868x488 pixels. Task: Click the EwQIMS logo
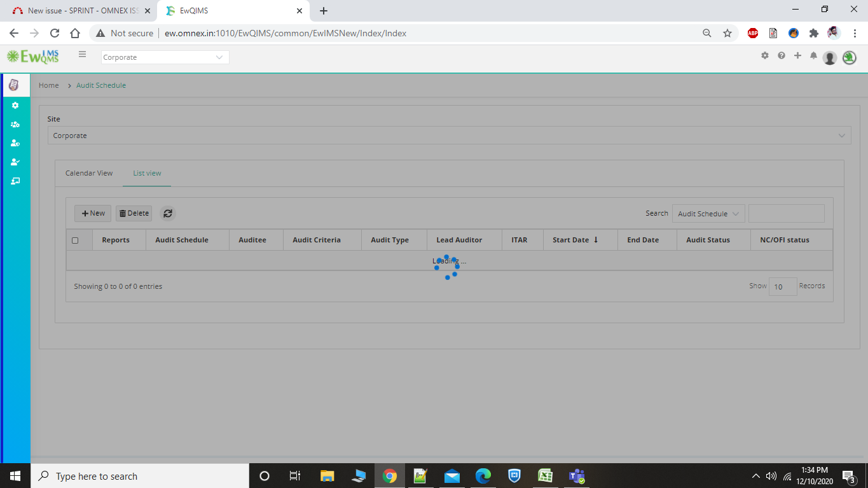tap(33, 57)
